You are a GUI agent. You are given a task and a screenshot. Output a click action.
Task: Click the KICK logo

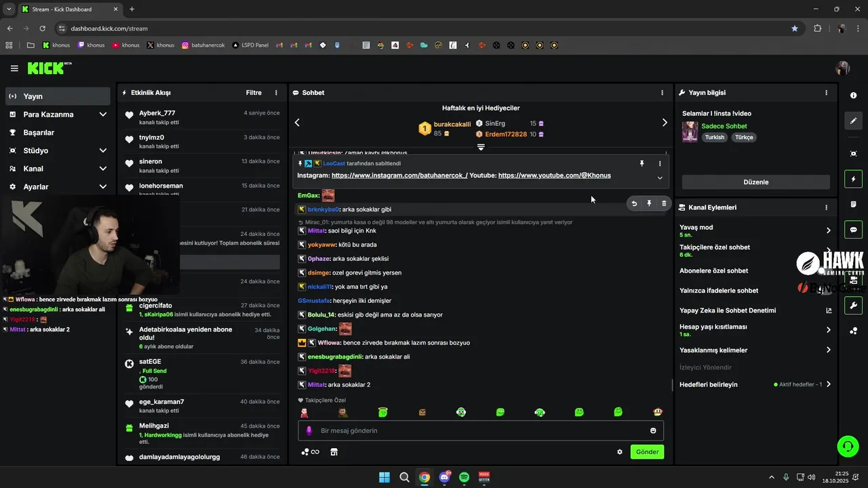(49, 68)
